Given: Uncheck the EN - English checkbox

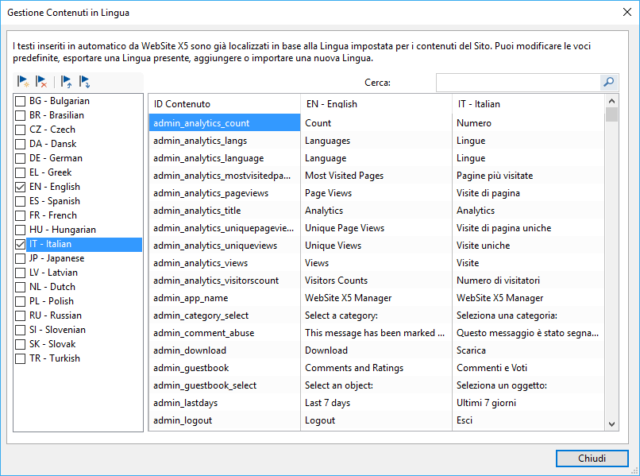Looking at the screenshot, I should 20,187.
